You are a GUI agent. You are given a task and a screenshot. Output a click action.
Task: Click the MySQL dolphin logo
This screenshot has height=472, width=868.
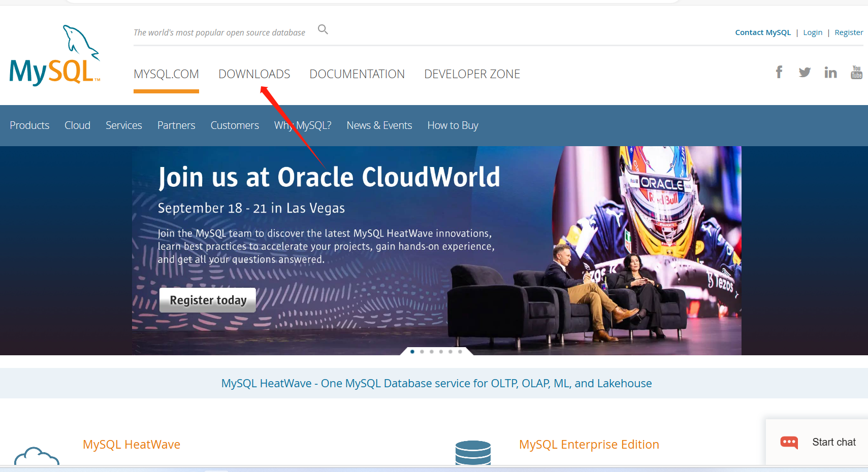[x=55, y=55]
